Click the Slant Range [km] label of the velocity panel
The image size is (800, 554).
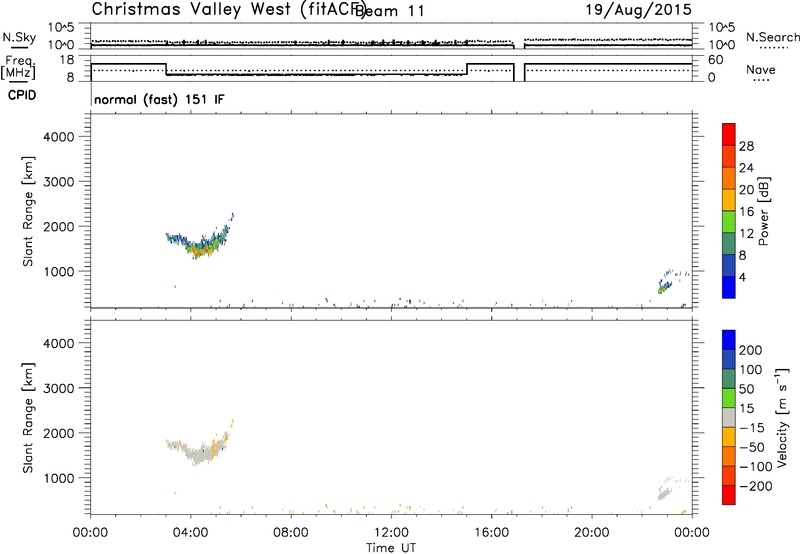(x=28, y=418)
